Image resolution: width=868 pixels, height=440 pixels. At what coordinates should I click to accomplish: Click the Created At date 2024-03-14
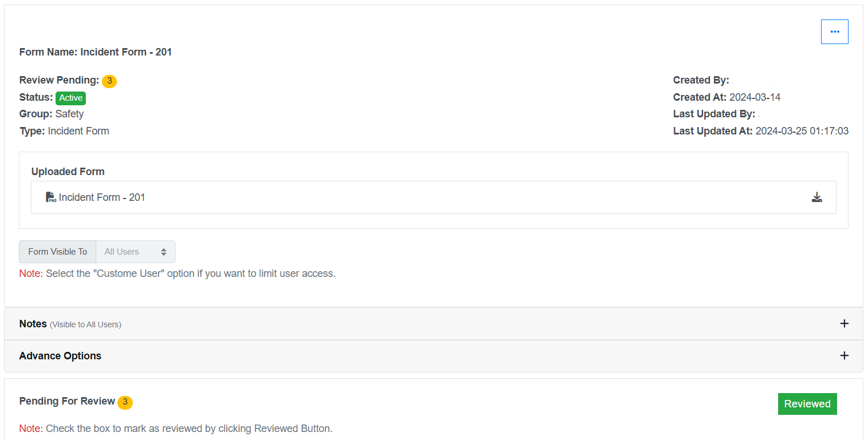click(754, 97)
